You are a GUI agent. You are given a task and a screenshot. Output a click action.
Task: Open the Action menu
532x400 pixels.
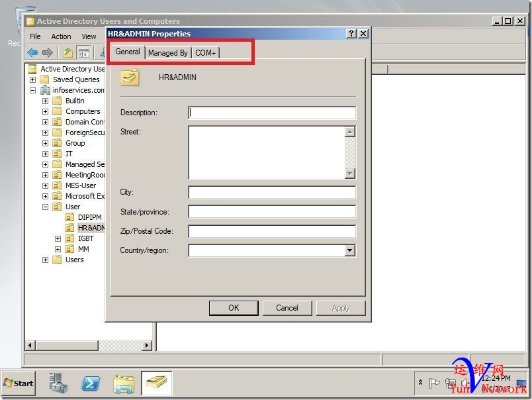tap(61, 36)
